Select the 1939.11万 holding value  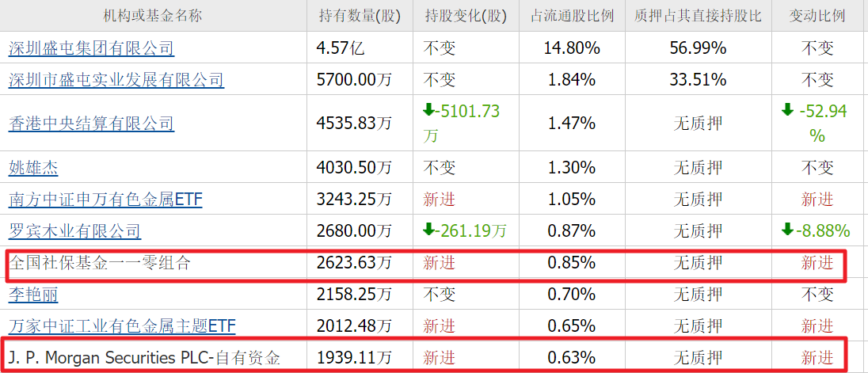(354, 359)
